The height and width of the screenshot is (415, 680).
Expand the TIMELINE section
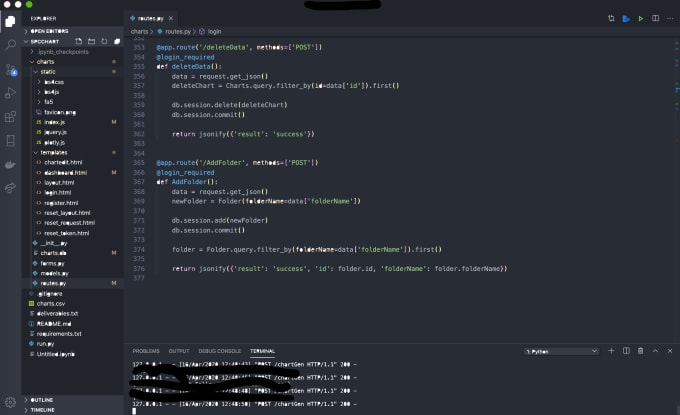tap(73, 410)
